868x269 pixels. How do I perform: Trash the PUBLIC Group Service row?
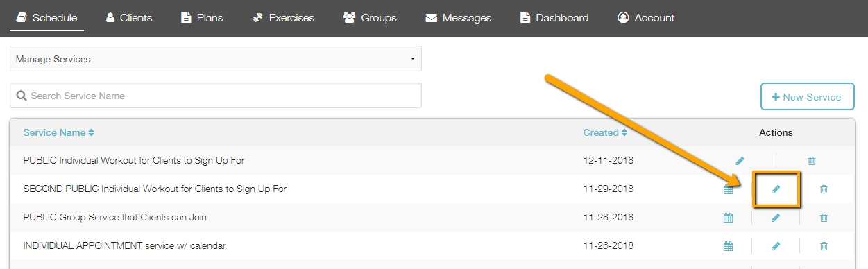824,218
